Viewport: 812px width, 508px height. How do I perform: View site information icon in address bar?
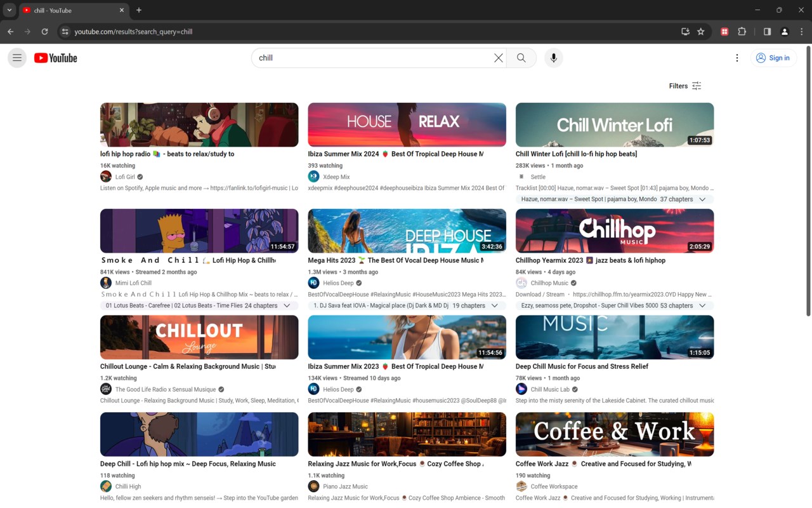click(65, 32)
